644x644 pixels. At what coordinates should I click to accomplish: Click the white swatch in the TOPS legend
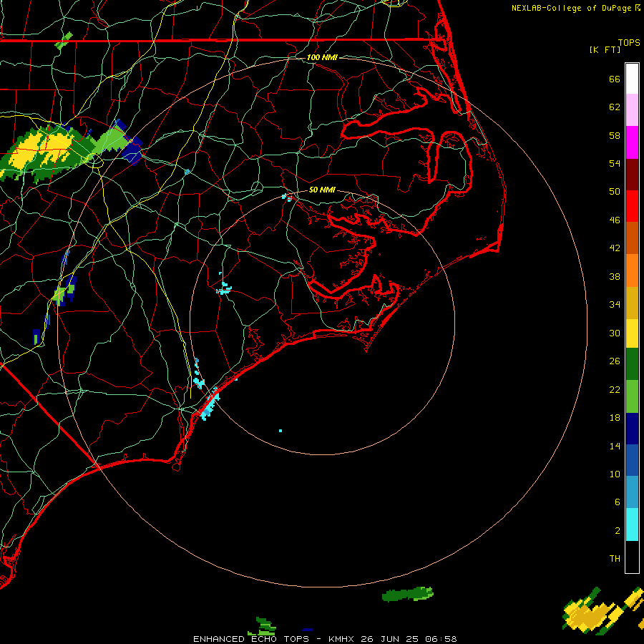632,79
